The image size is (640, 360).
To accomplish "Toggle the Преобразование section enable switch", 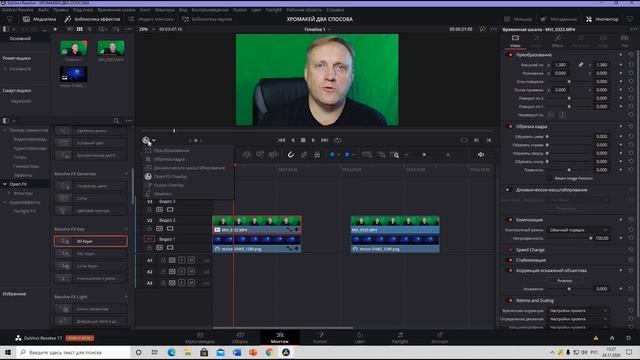I will point(510,55).
